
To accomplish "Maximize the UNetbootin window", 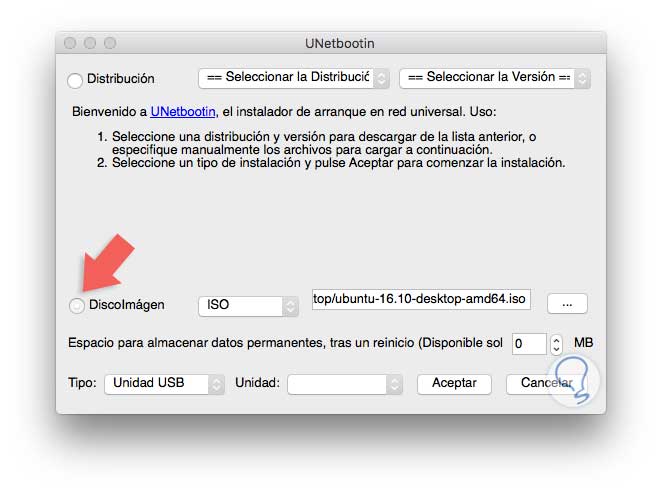I will tap(110, 43).
